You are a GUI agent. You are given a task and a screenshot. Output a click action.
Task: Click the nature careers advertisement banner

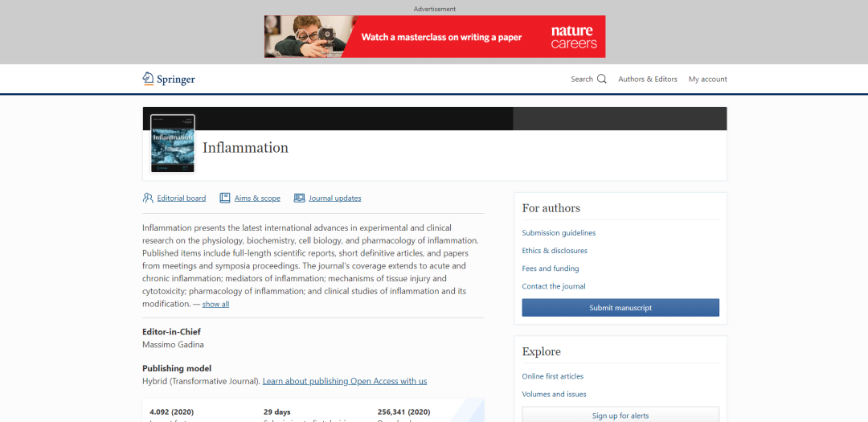click(x=434, y=37)
